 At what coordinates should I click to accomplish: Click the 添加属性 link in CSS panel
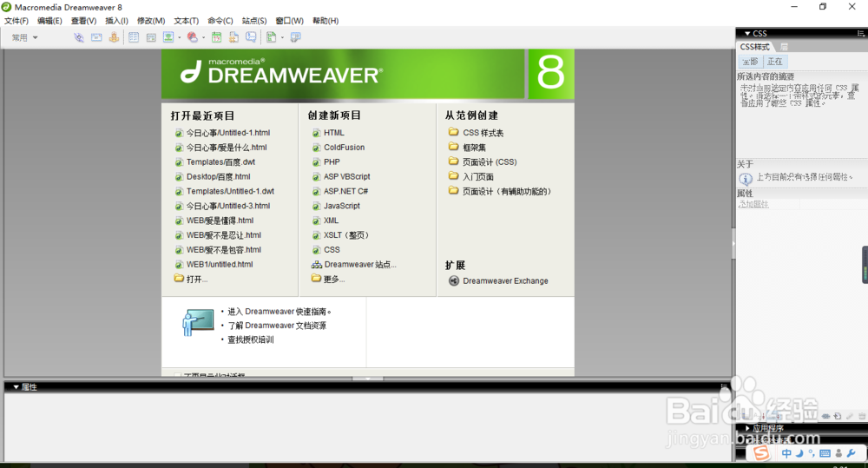[x=754, y=204]
